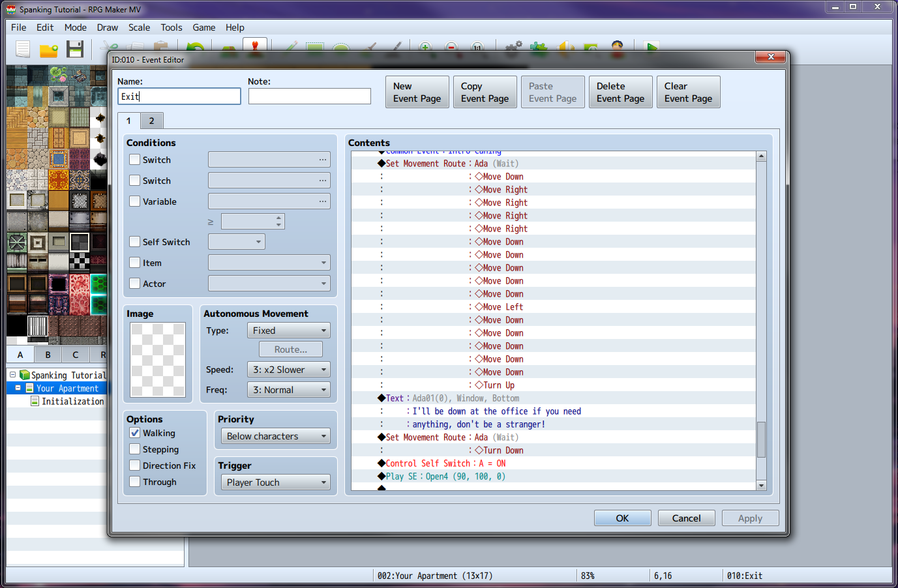The width and height of the screenshot is (898, 588).
Task: Click the browse button for second Switch condition
Action: click(323, 181)
